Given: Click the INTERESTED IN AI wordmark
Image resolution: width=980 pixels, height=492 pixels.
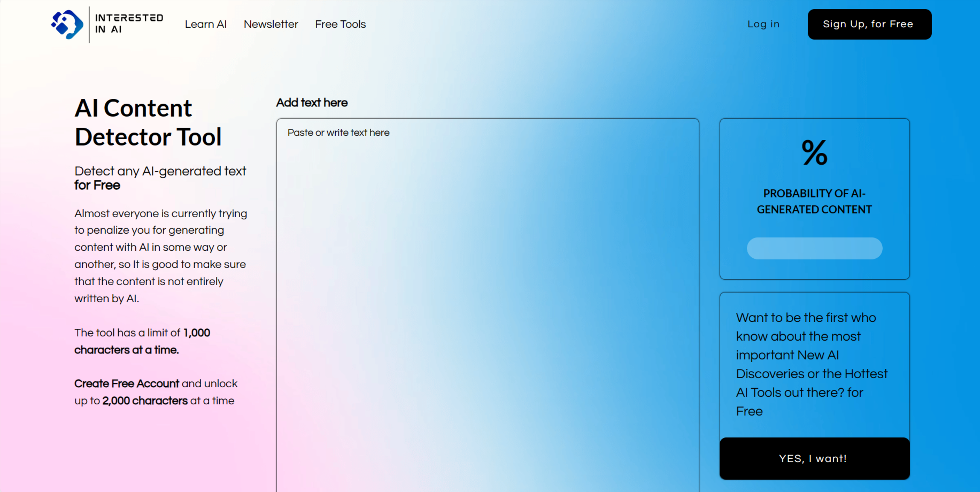Looking at the screenshot, I should (x=129, y=23).
